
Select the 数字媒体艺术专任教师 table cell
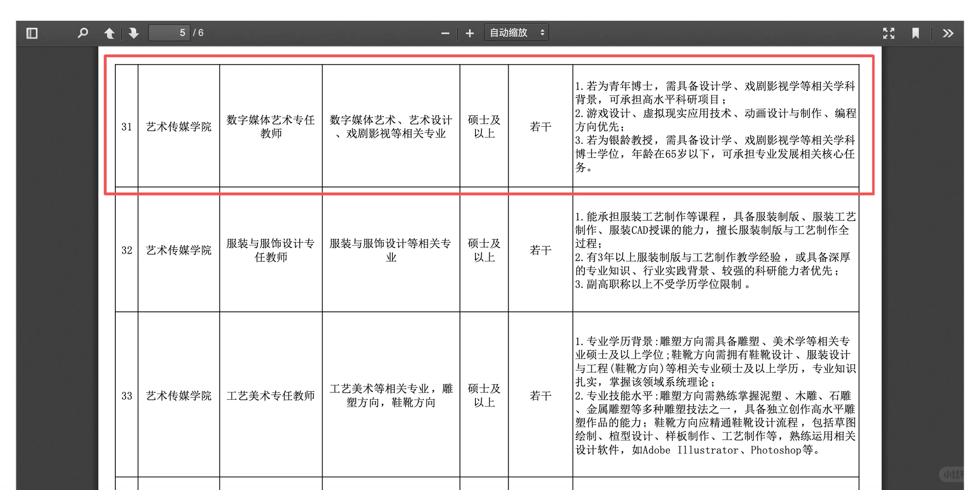[x=271, y=127]
